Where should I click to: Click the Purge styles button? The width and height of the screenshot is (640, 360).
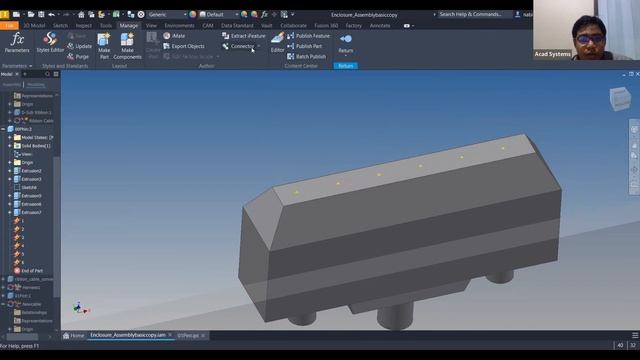click(78, 56)
